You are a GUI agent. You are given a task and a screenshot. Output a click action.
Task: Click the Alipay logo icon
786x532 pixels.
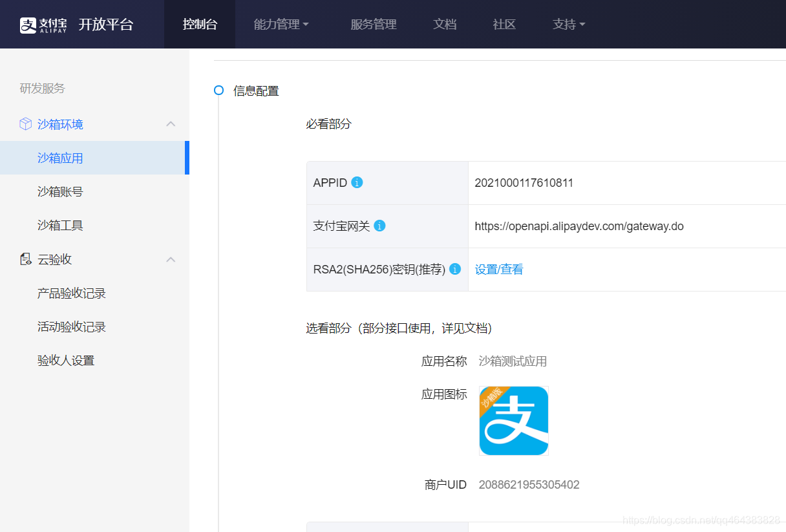pyautogui.click(x=44, y=25)
